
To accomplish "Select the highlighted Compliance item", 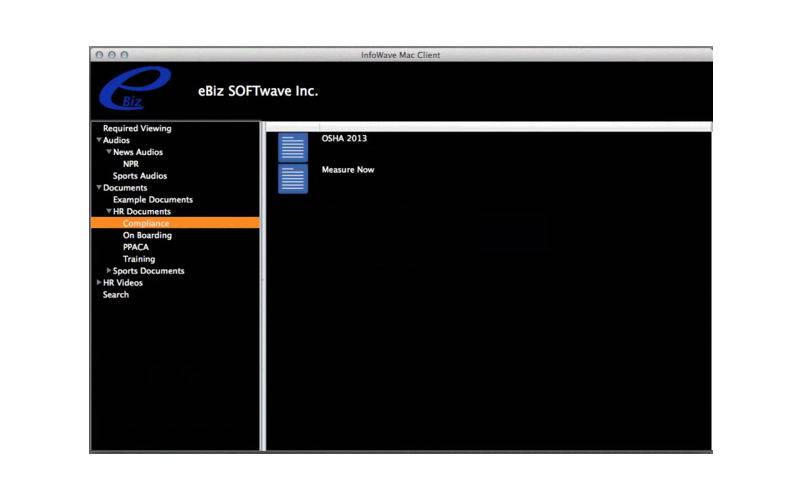I will (146, 223).
